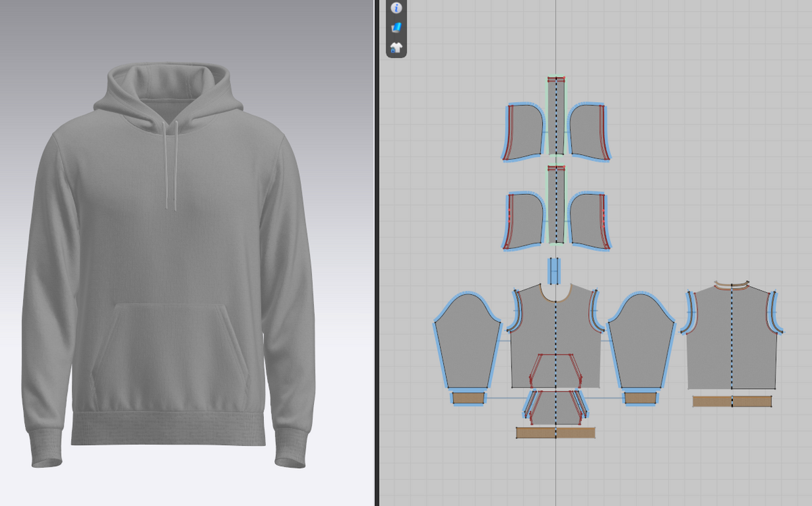Viewport: 812px width, 506px height.
Task: Toggle the blue fabric texture surface icon
Action: [x=397, y=28]
